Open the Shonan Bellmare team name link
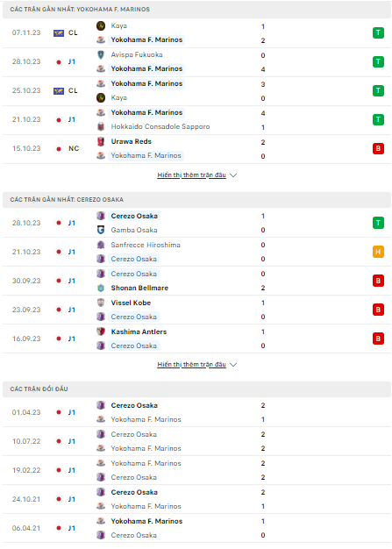This screenshot has height=549, width=392. [139, 288]
